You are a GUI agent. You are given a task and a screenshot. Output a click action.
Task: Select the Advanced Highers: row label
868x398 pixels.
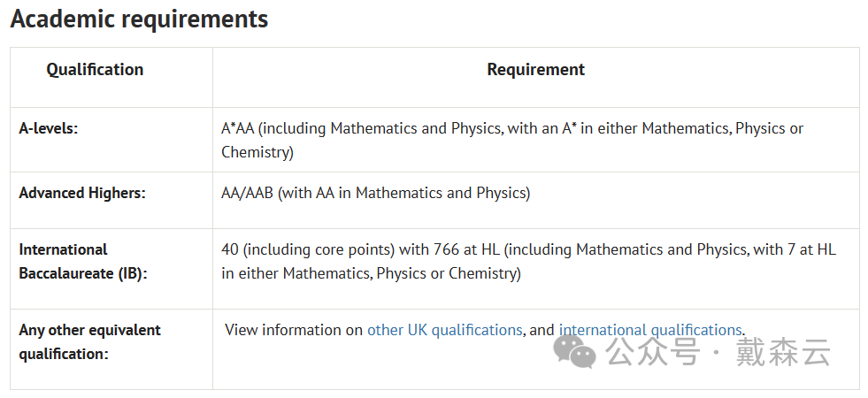click(82, 193)
